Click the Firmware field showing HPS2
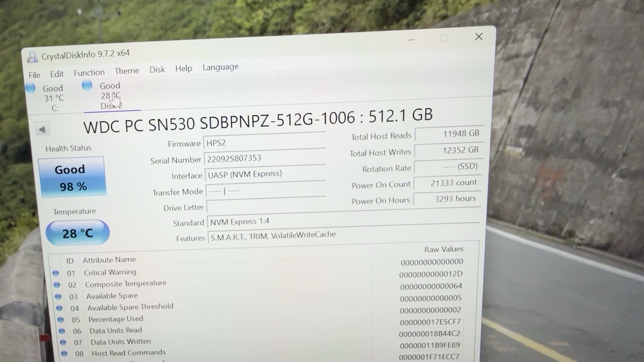 [x=264, y=142]
